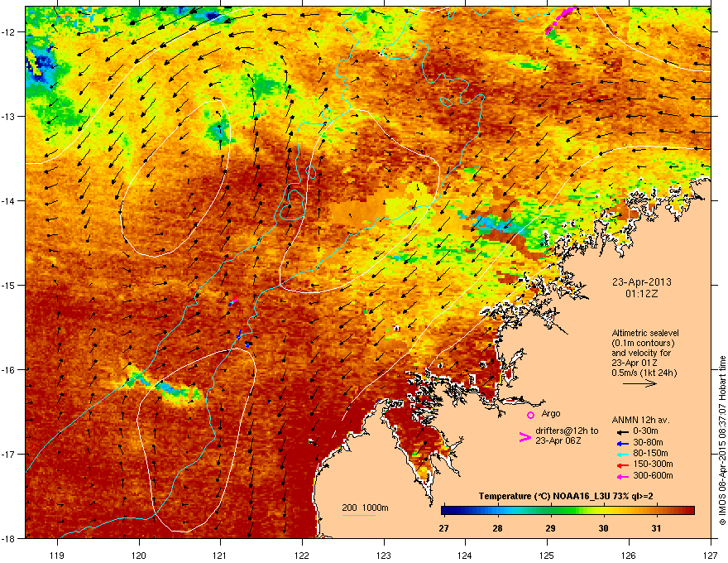Click the latitude axis label -14
Viewport: 728px width, 563px height.
coord(9,201)
